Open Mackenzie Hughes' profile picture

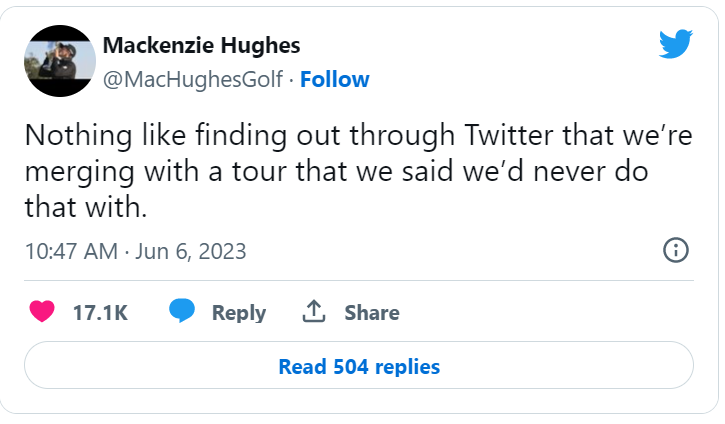click(x=59, y=62)
